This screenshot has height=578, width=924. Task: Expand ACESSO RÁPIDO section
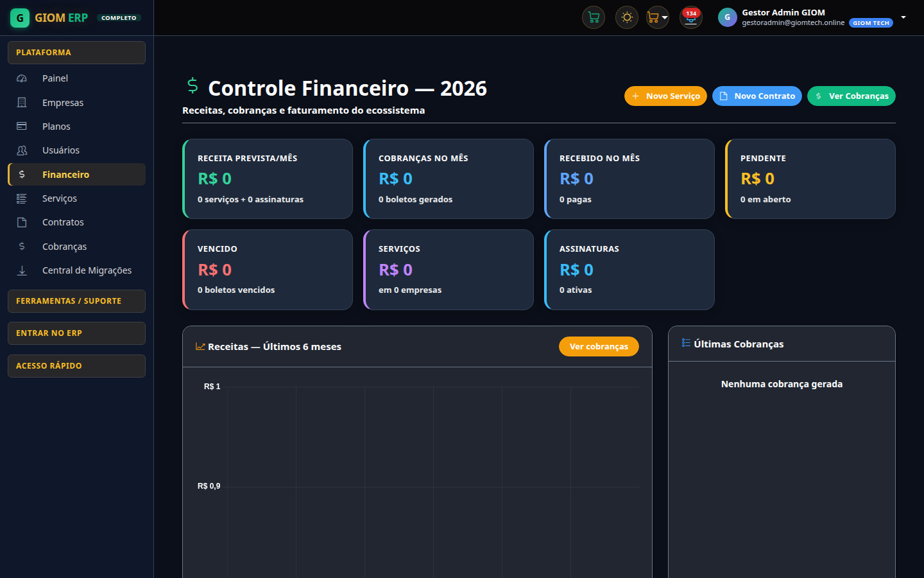tap(76, 366)
